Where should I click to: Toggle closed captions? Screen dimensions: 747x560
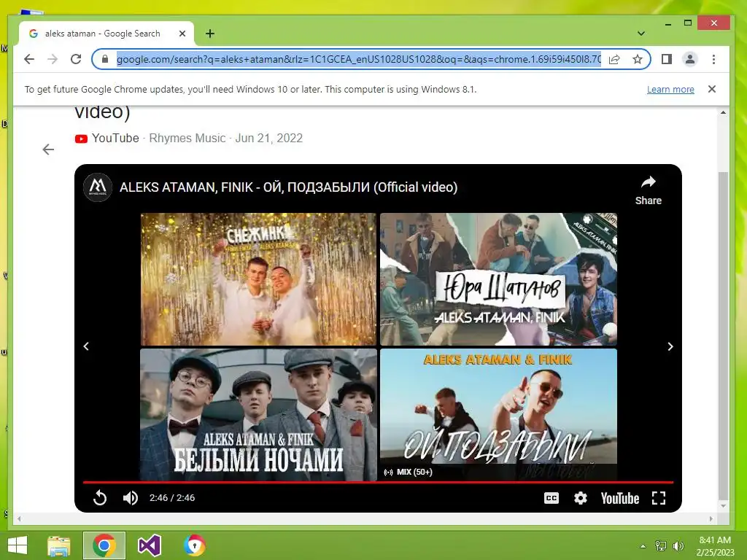click(x=551, y=498)
